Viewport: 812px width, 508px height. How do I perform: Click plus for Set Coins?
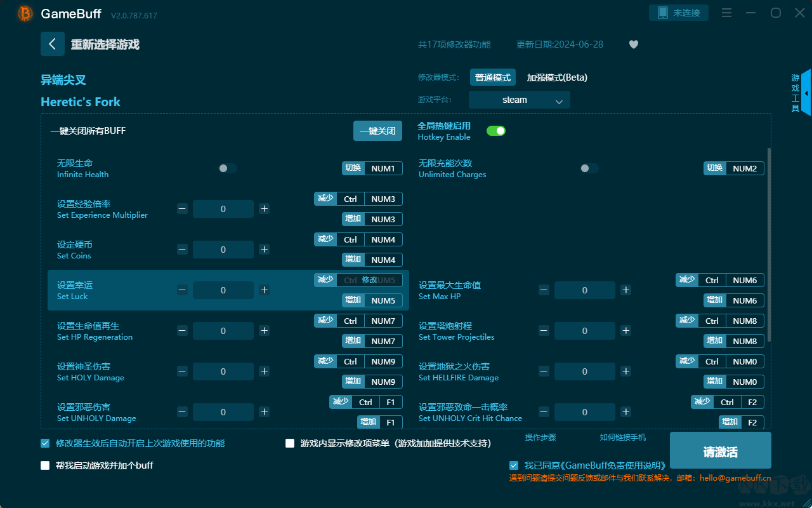(265, 250)
